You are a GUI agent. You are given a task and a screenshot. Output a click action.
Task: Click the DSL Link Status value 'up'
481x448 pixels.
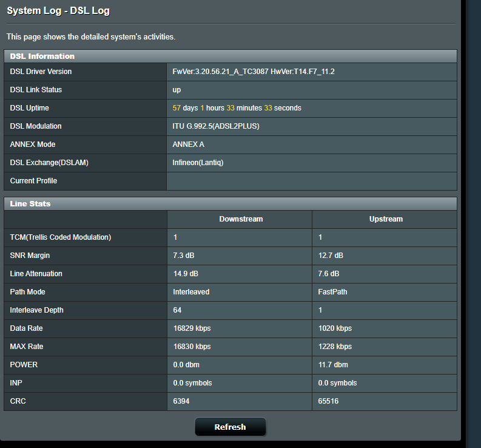177,90
